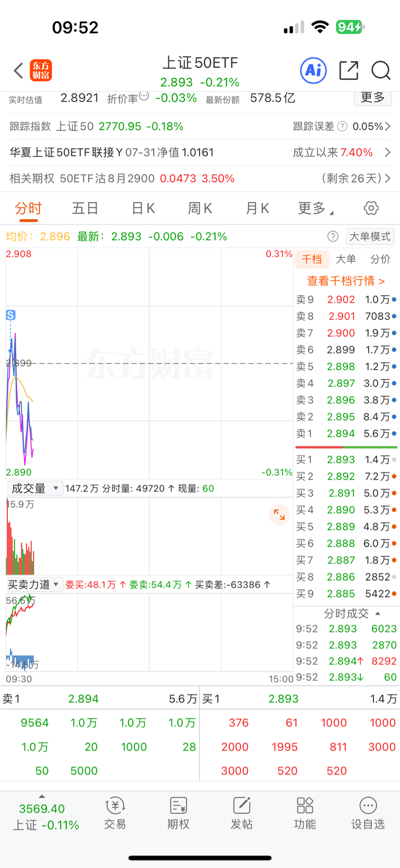This screenshot has height=868, width=400.
Task: Open the Eastmoney logo icon
Action: coord(41,70)
